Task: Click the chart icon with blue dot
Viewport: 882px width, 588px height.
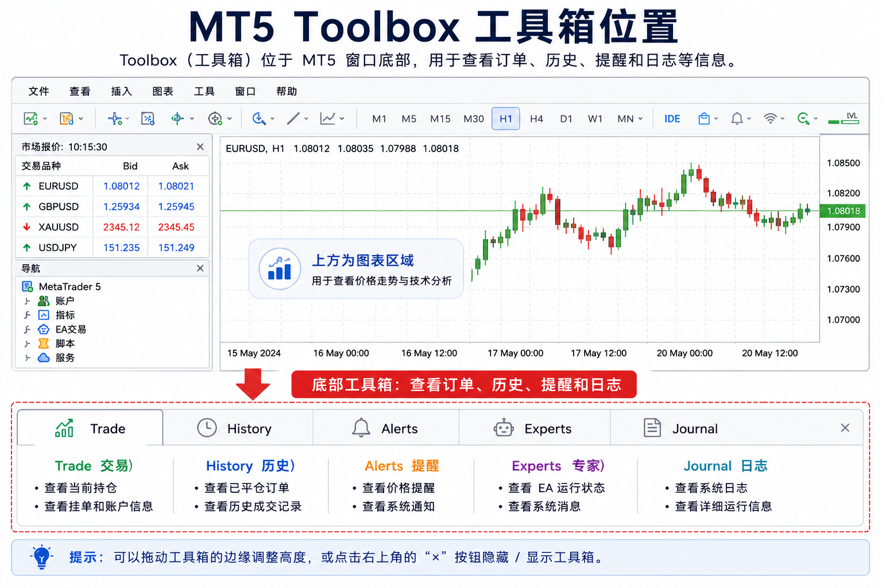Action: 148,119
